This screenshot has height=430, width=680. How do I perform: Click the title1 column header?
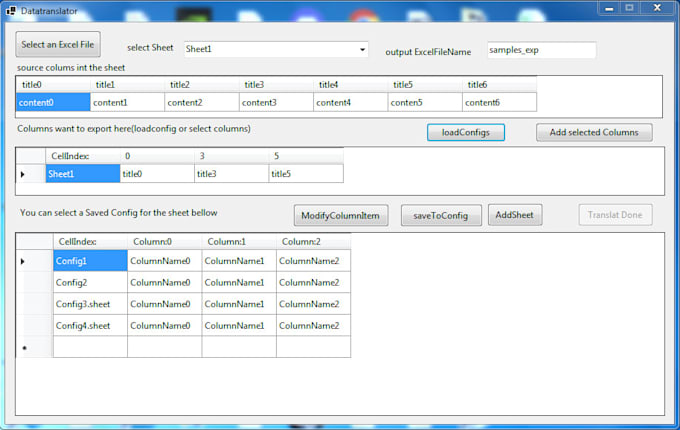click(128, 85)
